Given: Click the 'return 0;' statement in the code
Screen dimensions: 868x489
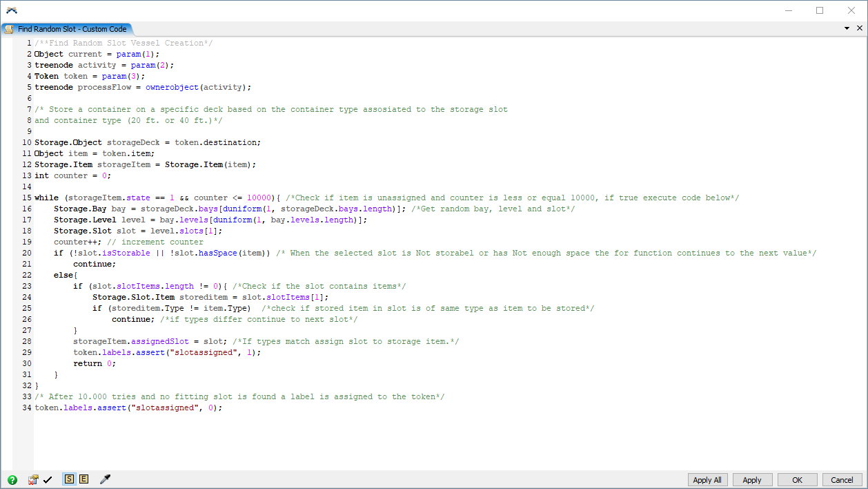Looking at the screenshot, I should coord(95,363).
